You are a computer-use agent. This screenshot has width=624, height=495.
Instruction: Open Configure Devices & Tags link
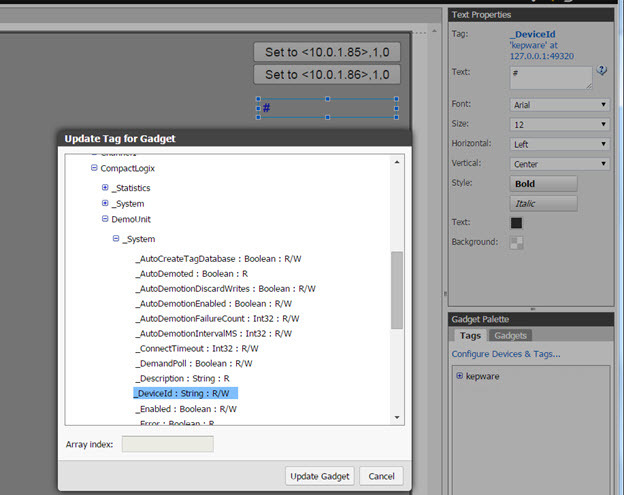[x=506, y=354]
